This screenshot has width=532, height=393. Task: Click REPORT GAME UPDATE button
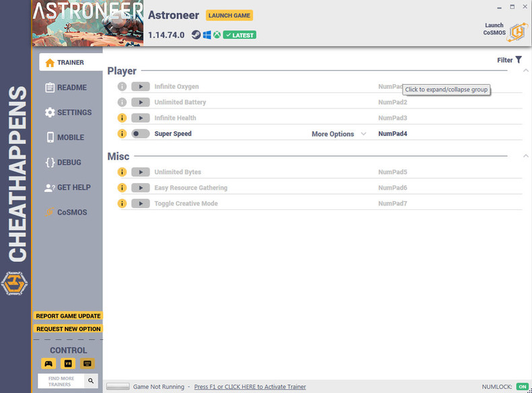pos(68,316)
